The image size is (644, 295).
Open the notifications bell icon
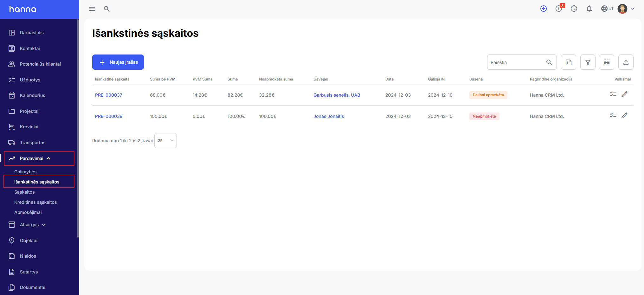(x=589, y=9)
